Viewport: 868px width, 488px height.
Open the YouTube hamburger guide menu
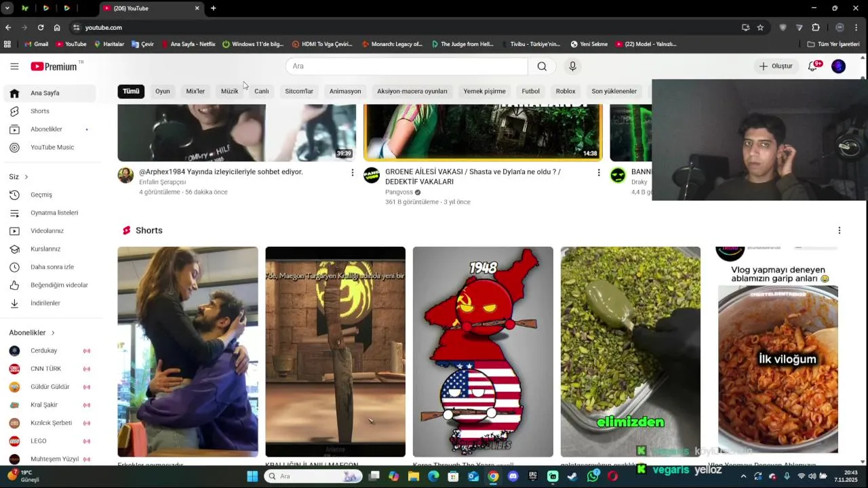click(14, 66)
